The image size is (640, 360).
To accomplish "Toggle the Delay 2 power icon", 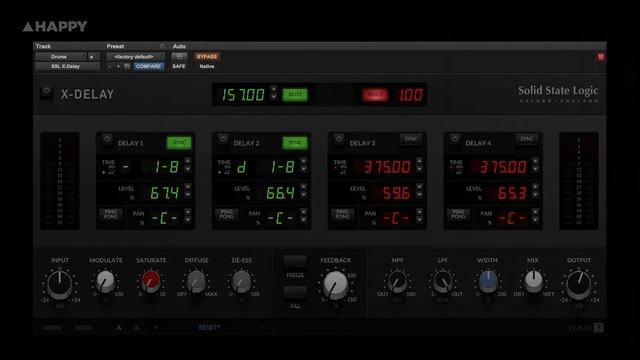I will point(223,139).
